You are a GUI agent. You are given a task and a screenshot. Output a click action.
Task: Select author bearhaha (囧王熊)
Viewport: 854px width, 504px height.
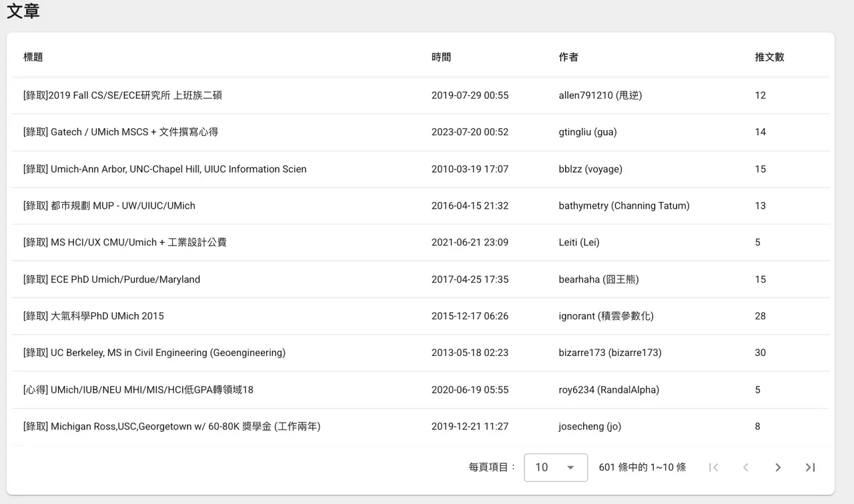pos(599,279)
